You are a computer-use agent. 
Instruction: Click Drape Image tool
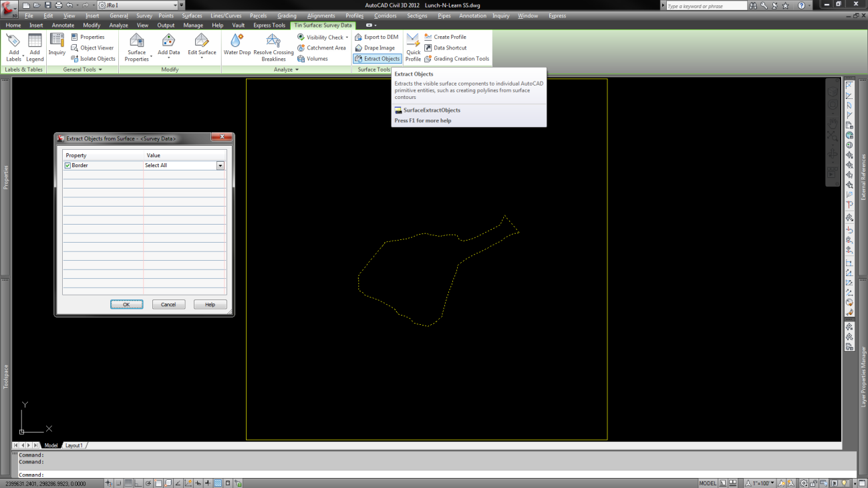[x=375, y=47]
